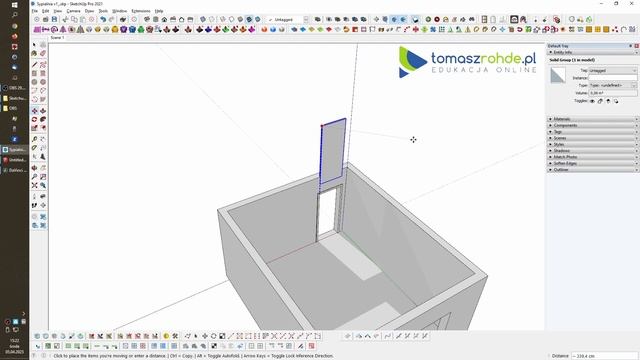
Task: Choose the Paint Bucket tool
Action: 34,53
